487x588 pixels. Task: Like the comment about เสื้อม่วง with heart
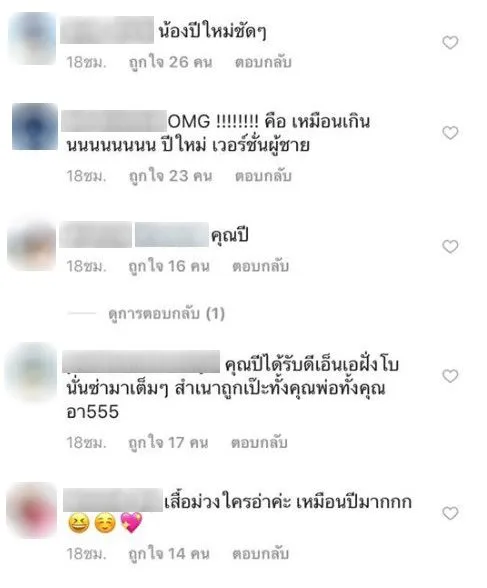pyautogui.click(x=450, y=513)
